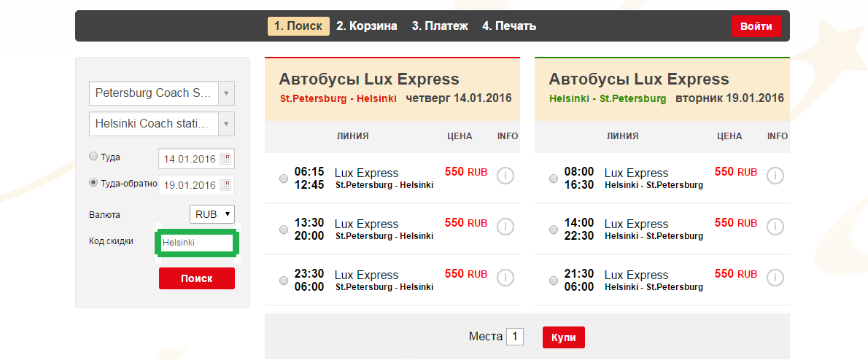This screenshot has width=868, height=360.
Task: View info for 23:30 St.Petersburg departure
Action: [x=505, y=278]
